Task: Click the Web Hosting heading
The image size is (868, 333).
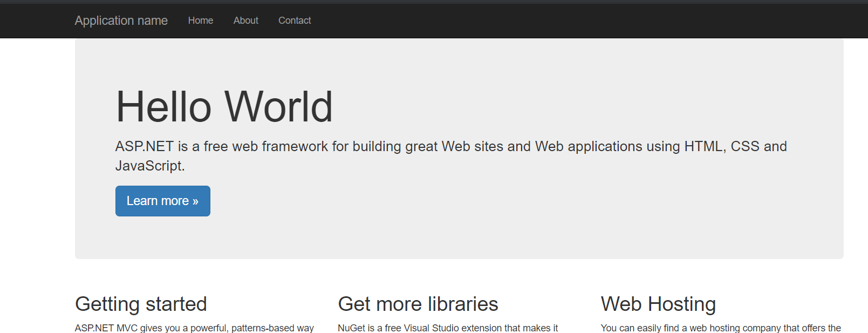Action: click(658, 304)
